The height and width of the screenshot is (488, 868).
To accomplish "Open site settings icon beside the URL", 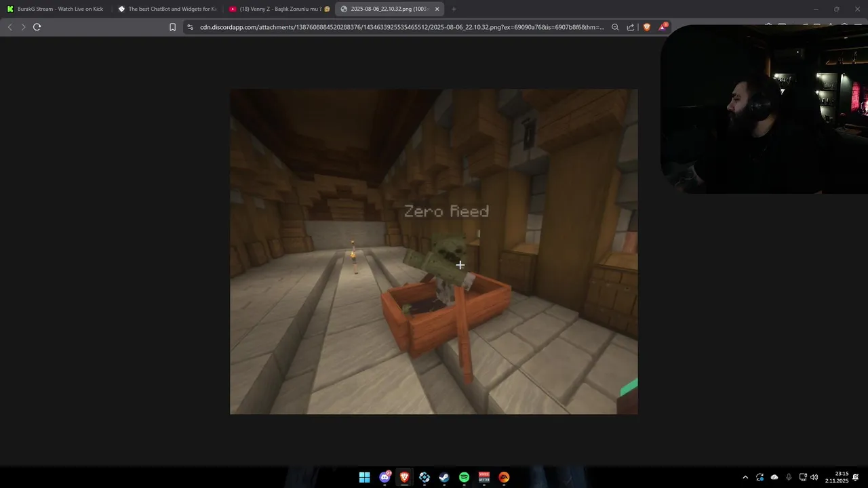I will click(x=191, y=27).
